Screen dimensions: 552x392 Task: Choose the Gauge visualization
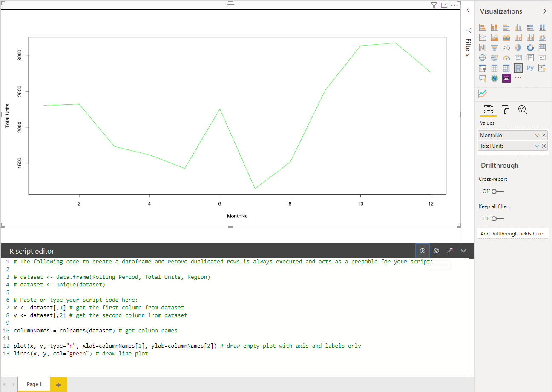pyautogui.click(x=506, y=58)
